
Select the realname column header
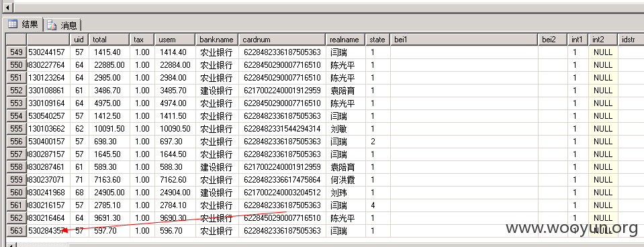(345, 40)
